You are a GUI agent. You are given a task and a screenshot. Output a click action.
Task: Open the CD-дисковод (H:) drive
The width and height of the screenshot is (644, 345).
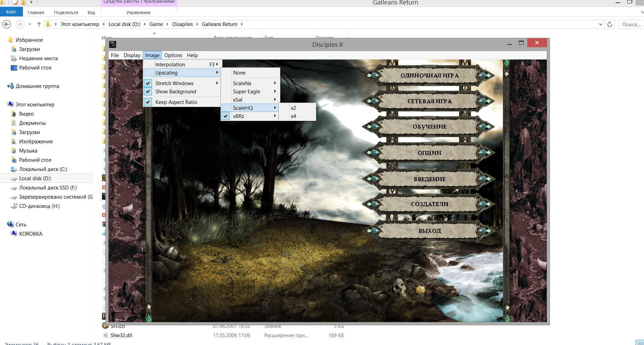39,206
